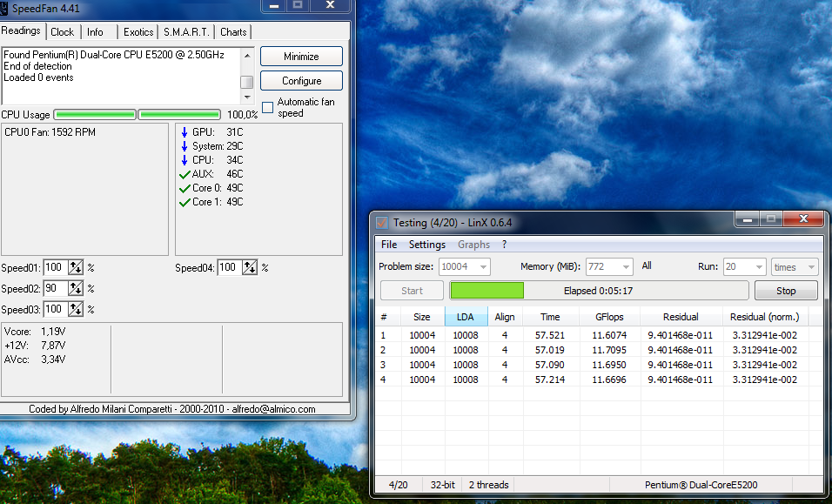The width and height of the screenshot is (832, 504).
Task: Click the Configure button in SpeedFan
Action: pyautogui.click(x=301, y=81)
